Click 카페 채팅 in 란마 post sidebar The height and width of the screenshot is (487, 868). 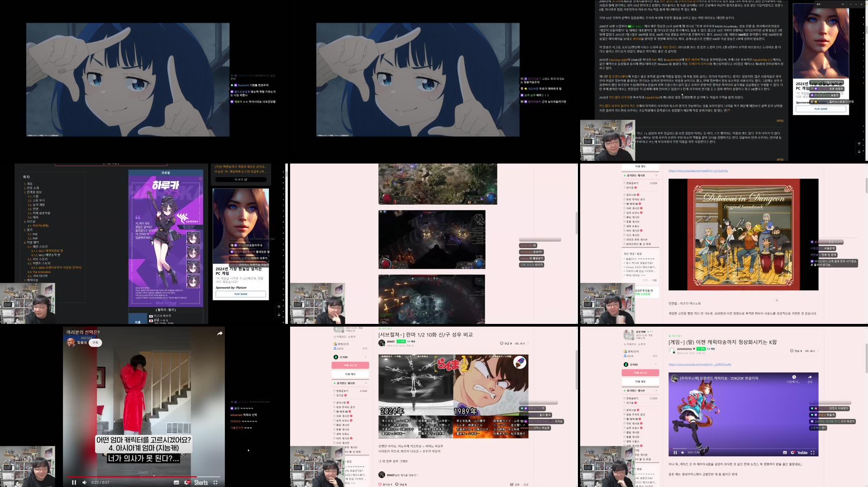[350, 374]
